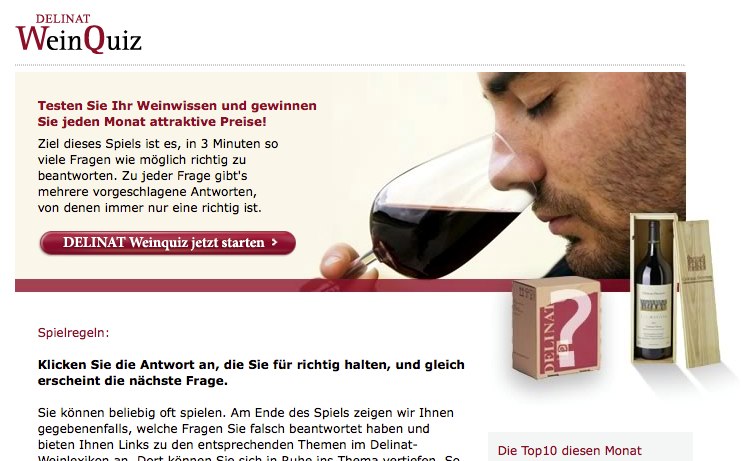Click the chevron arrow on the start button
The image size is (742, 461).
274,242
